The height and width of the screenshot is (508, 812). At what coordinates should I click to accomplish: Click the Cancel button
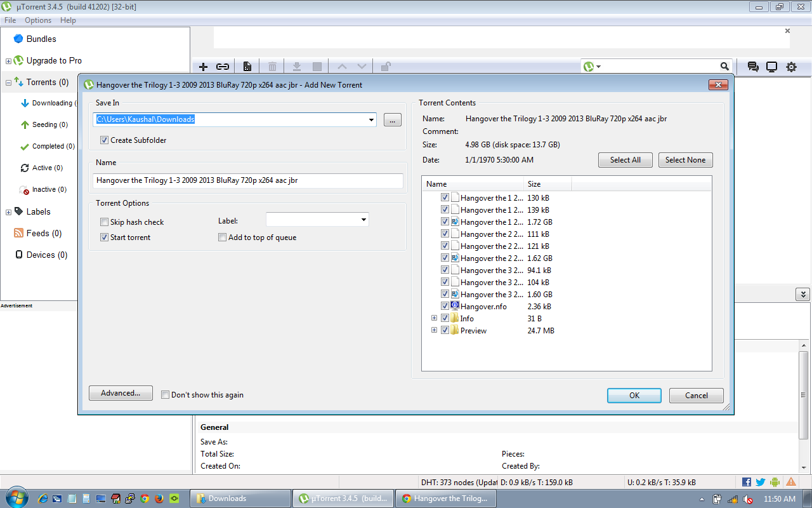[697, 396]
